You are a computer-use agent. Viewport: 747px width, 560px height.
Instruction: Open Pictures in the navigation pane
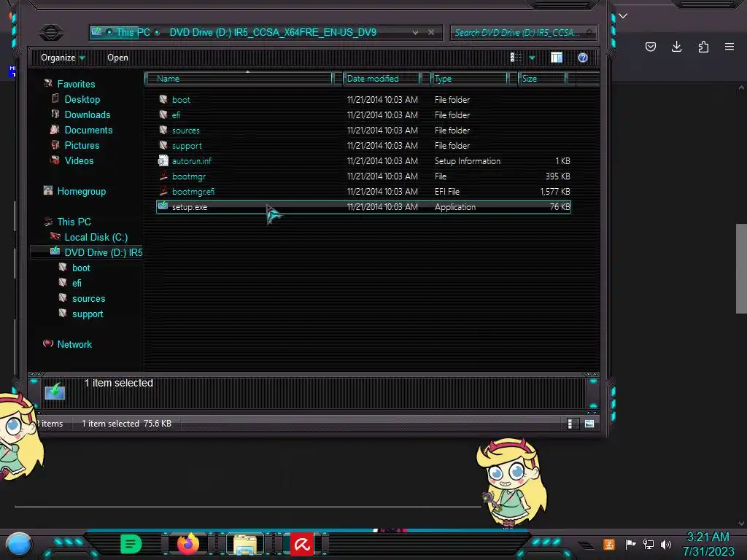click(82, 145)
